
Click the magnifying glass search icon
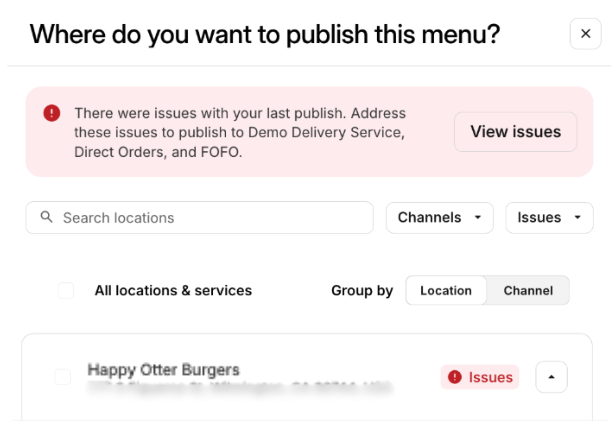(46, 218)
